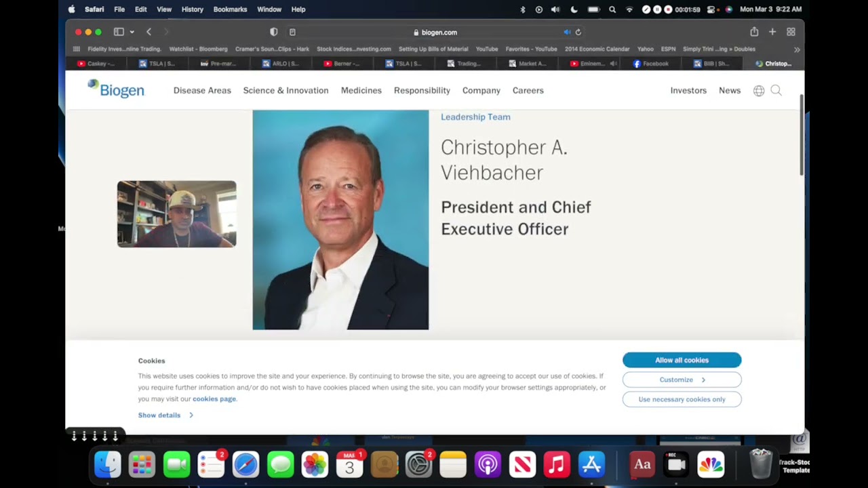Open App Store from the Dock
Image resolution: width=868 pixels, height=488 pixels.
591,464
